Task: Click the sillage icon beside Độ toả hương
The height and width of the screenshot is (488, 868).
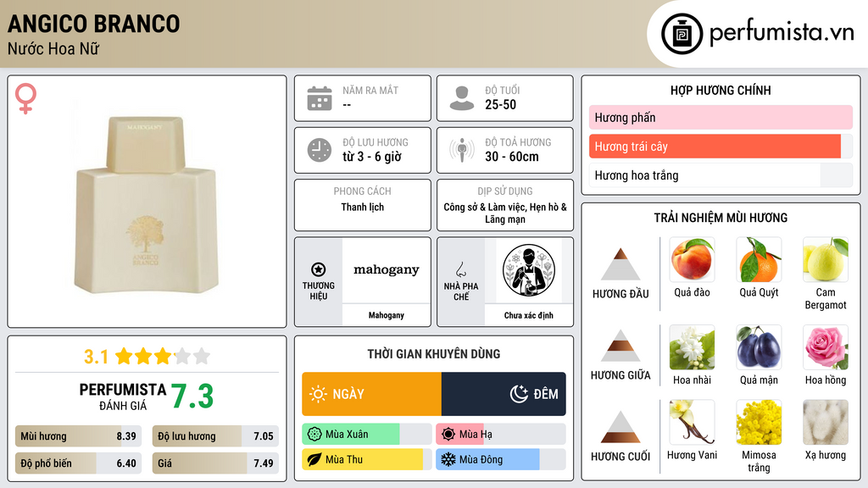Action: [462, 150]
